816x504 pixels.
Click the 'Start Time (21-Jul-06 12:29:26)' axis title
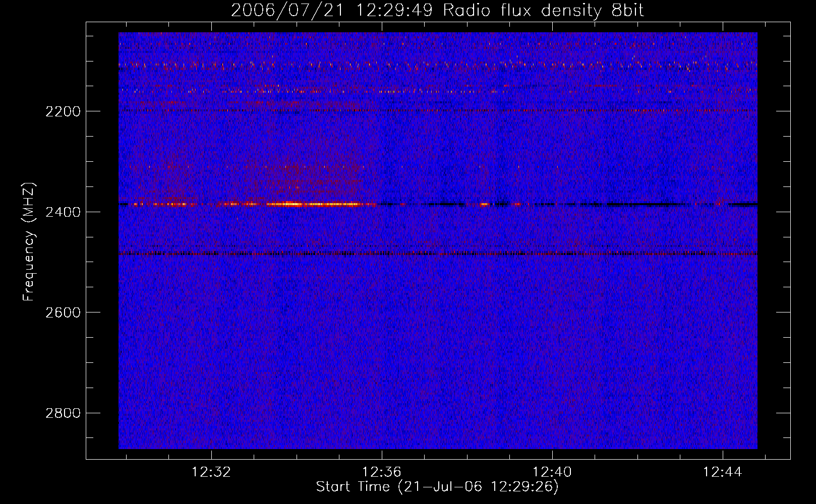437,487
